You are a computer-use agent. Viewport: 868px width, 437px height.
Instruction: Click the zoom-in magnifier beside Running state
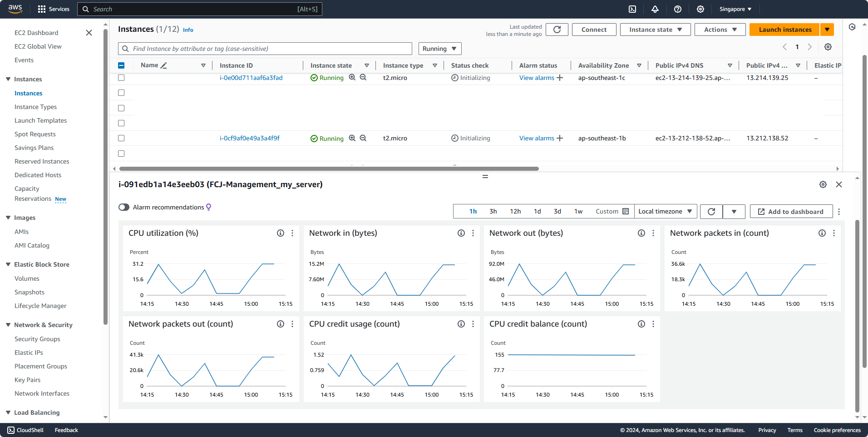[352, 77]
